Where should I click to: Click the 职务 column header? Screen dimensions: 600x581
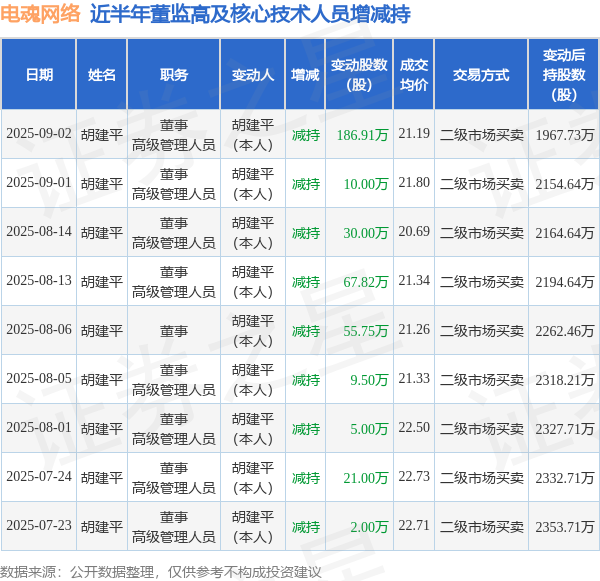[174, 75]
